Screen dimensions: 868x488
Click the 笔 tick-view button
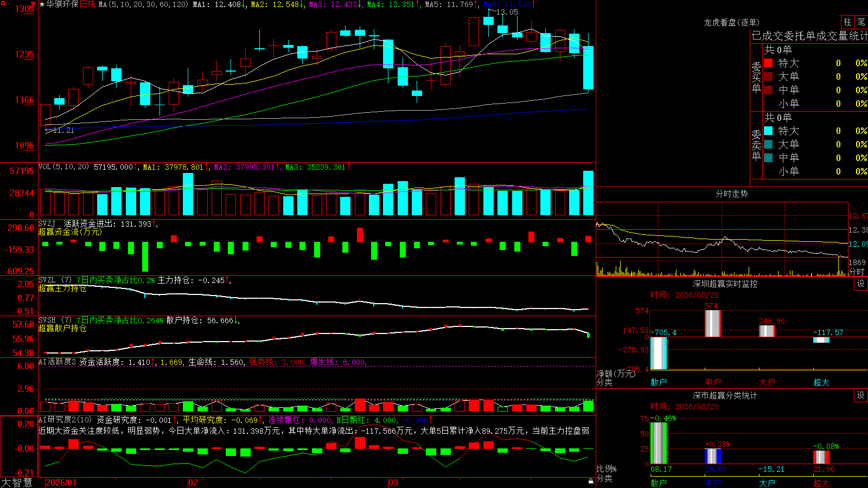pos(861,22)
